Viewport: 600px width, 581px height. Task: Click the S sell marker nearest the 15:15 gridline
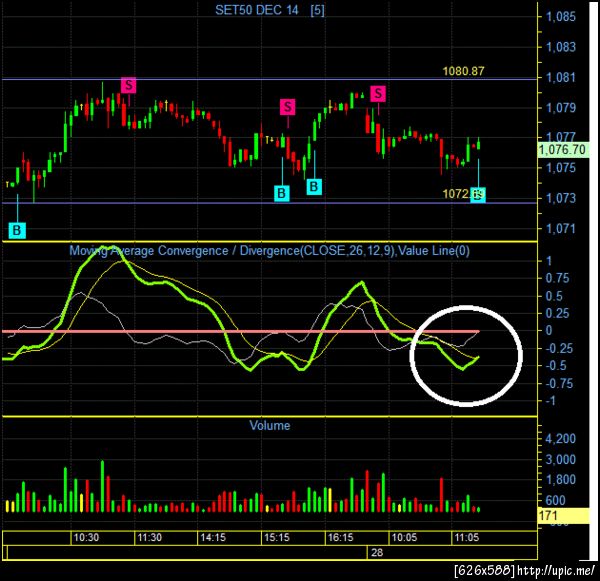[x=287, y=107]
